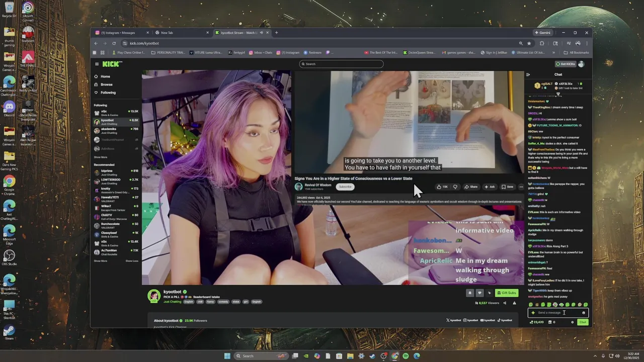
Task: Click the share icon beside viewer count
Action: [x=505, y=303]
